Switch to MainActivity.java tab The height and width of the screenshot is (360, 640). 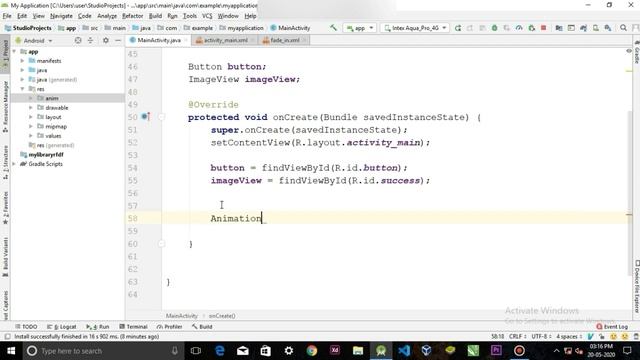[158, 40]
